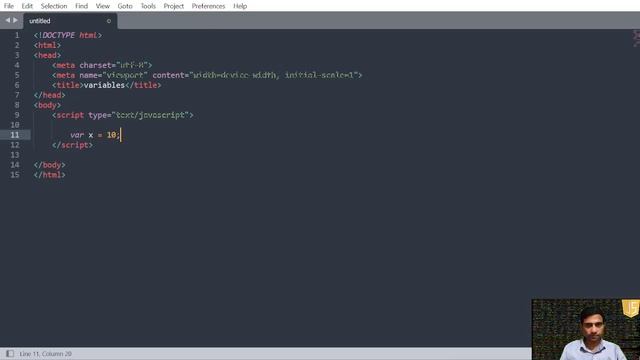Click the opening html tag on line 2
The image size is (640, 360).
click(47, 45)
